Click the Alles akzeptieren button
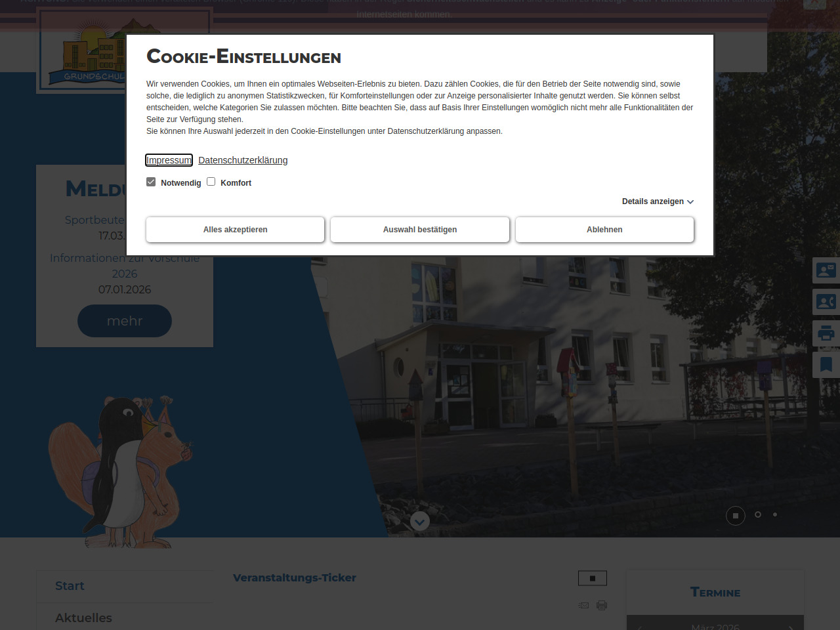 235,230
